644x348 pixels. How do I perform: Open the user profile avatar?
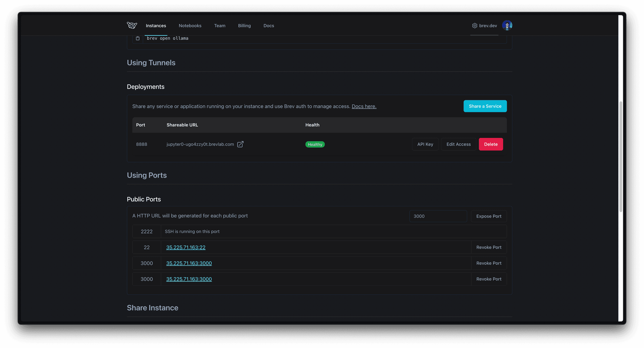[x=507, y=26]
